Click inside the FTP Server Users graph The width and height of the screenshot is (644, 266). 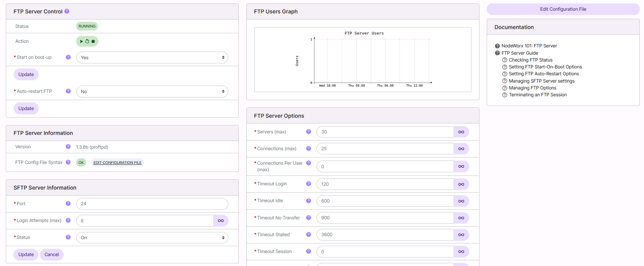[x=363, y=60]
